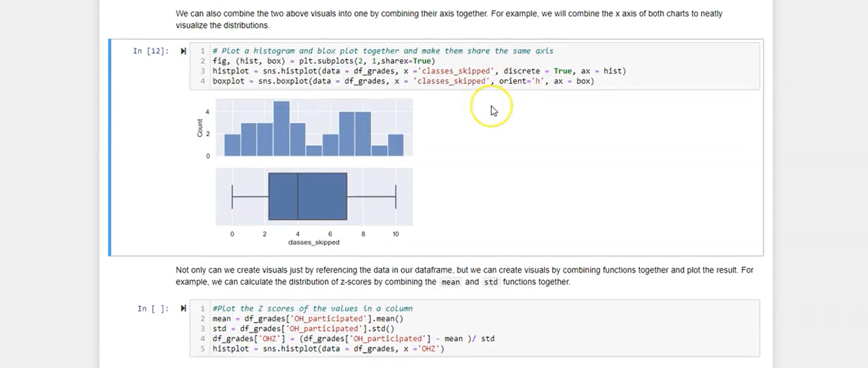Click the tallest bar in the histogram

point(281,129)
